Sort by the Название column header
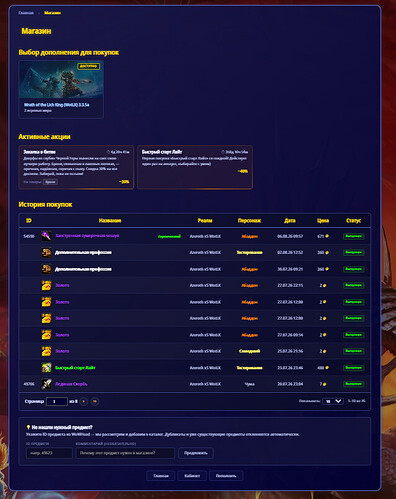Screen dimensions: 396x499 coord(110,221)
